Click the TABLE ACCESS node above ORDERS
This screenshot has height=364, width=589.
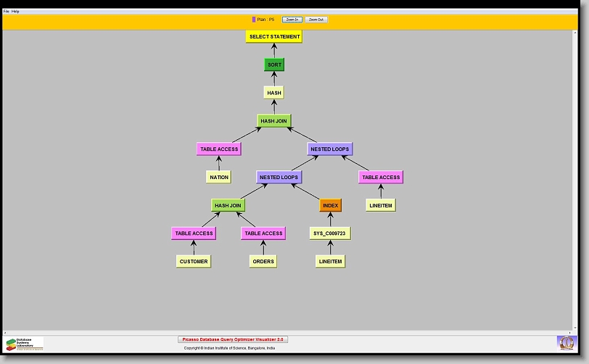[x=263, y=233]
